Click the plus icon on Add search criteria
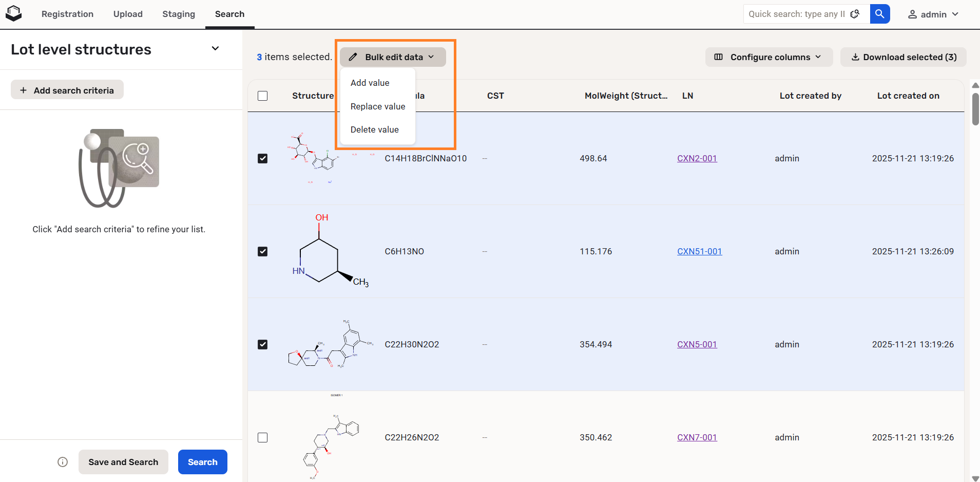 pyautogui.click(x=23, y=90)
